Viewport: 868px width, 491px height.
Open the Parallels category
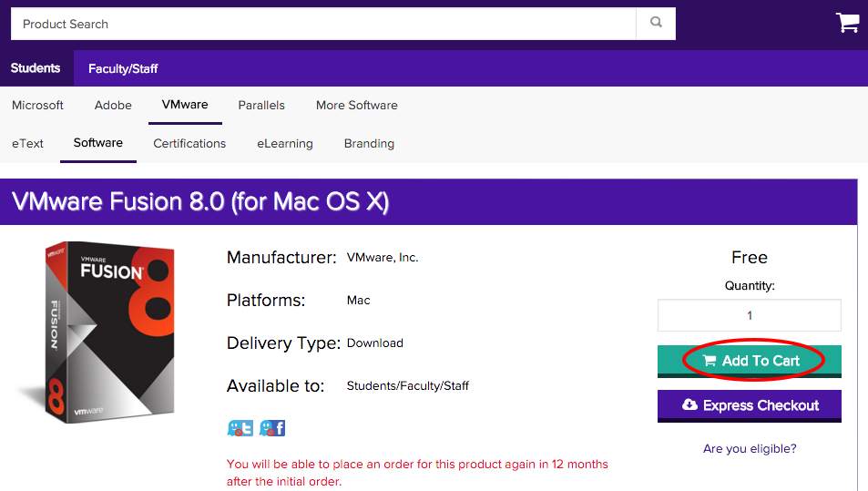tap(261, 105)
